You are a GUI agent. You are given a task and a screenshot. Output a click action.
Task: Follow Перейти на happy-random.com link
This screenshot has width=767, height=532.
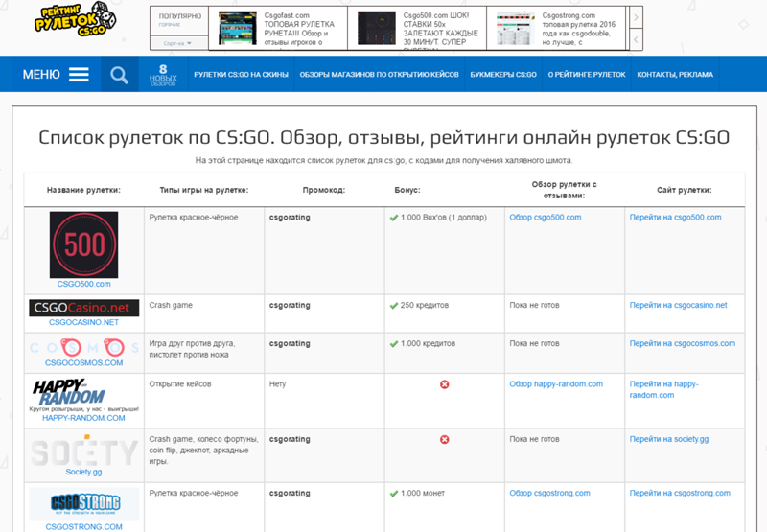(663, 390)
